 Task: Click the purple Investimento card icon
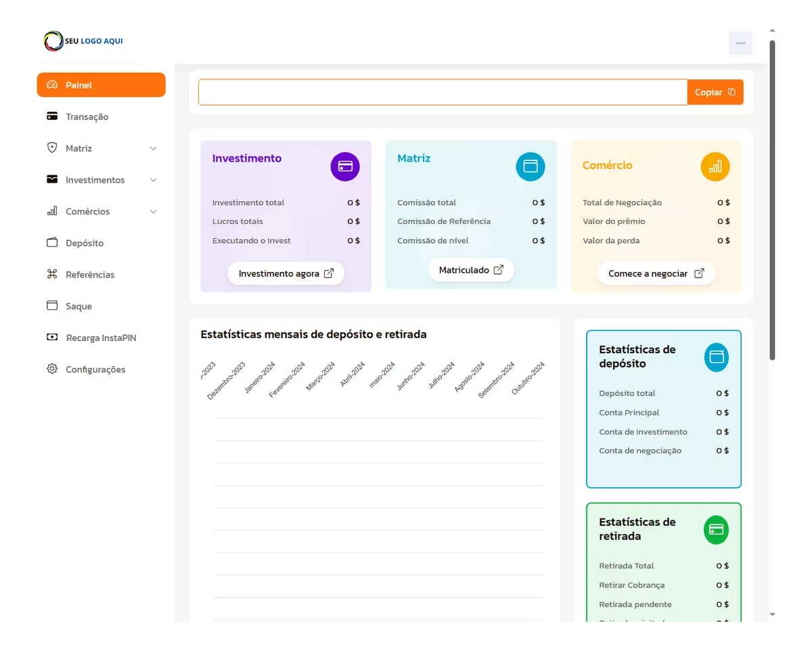click(345, 166)
